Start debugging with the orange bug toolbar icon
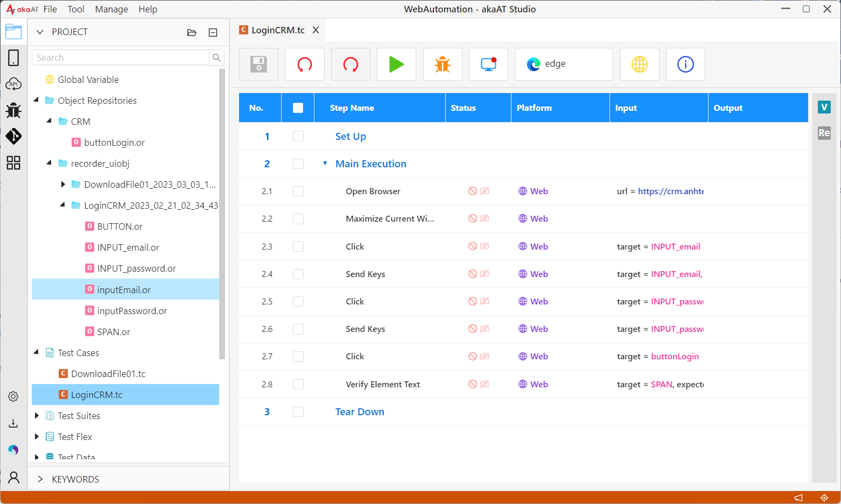The height and width of the screenshot is (504, 841). (443, 64)
